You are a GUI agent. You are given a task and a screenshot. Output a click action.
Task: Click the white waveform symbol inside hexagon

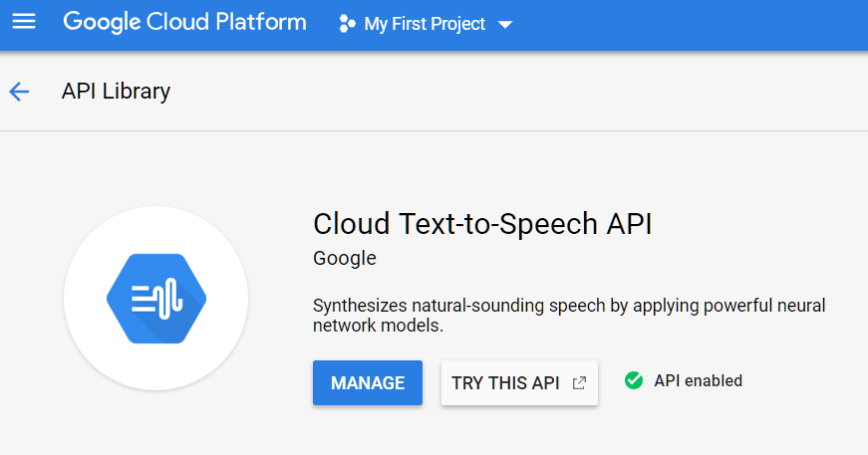[x=156, y=299]
